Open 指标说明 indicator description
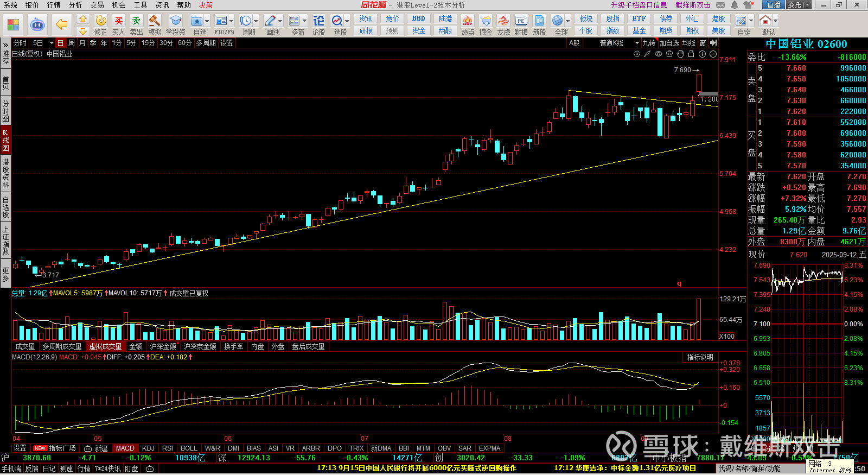 tap(700, 357)
